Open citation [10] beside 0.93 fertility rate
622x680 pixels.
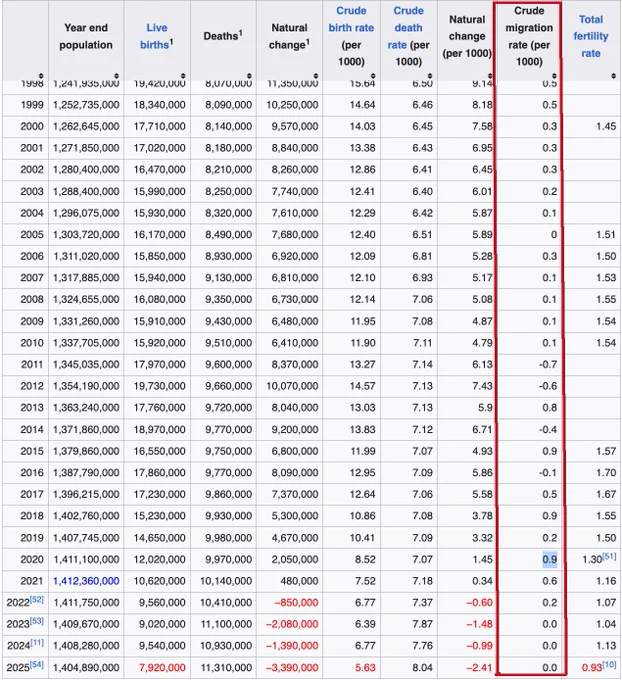point(609,664)
